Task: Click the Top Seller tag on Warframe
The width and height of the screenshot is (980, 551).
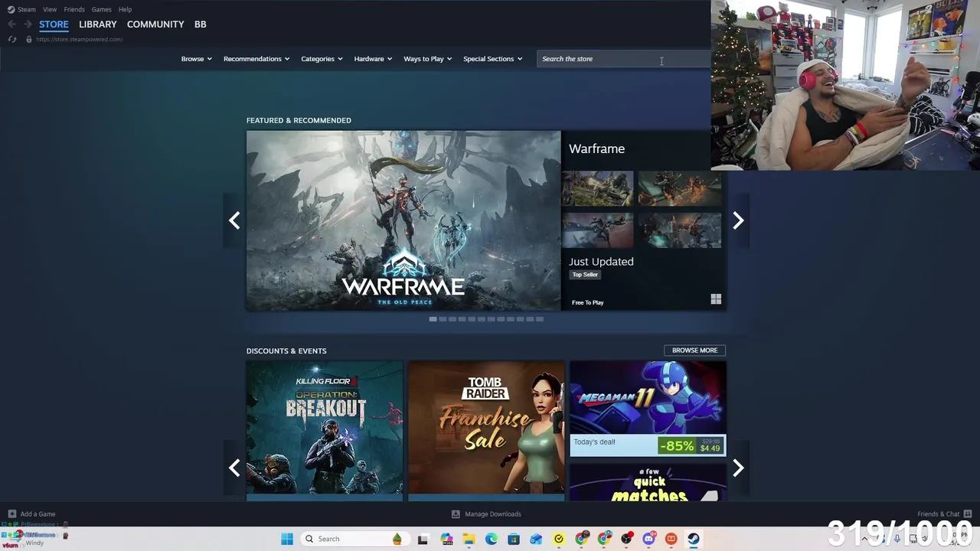Action: pyautogui.click(x=585, y=275)
